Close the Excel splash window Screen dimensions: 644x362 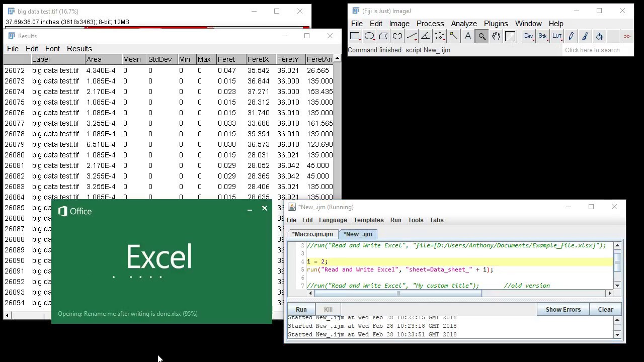(265, 208)
